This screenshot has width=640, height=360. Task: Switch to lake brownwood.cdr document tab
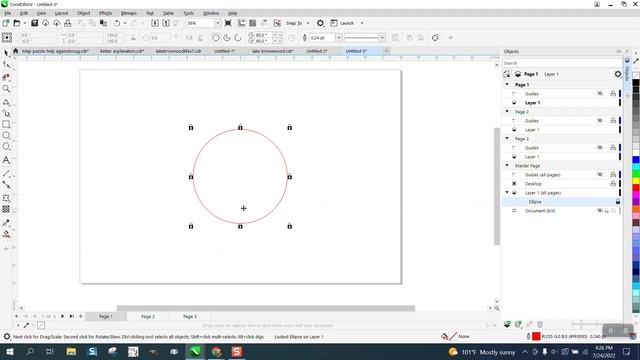(x=273, y=51)
